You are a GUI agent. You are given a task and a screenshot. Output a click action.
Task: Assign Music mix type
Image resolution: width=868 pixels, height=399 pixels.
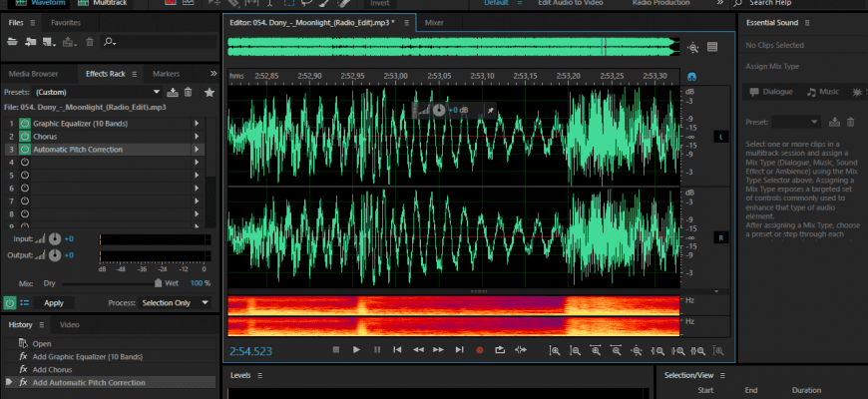pos(823,92)
